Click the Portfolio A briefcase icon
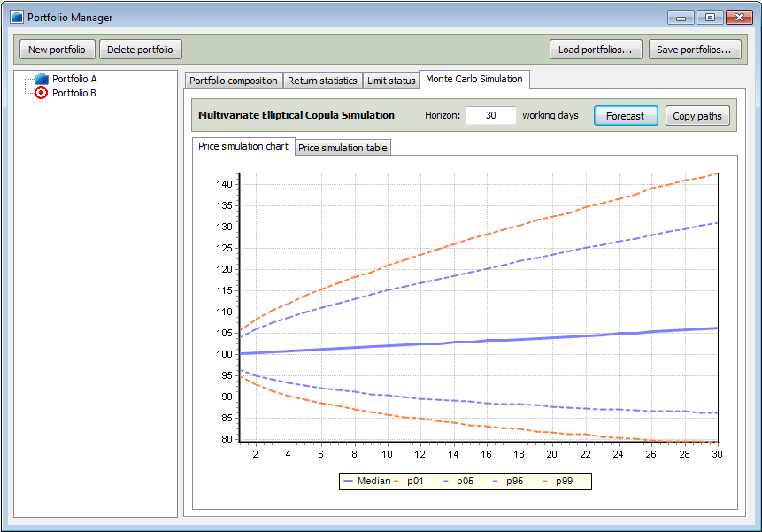 point(42,78)
